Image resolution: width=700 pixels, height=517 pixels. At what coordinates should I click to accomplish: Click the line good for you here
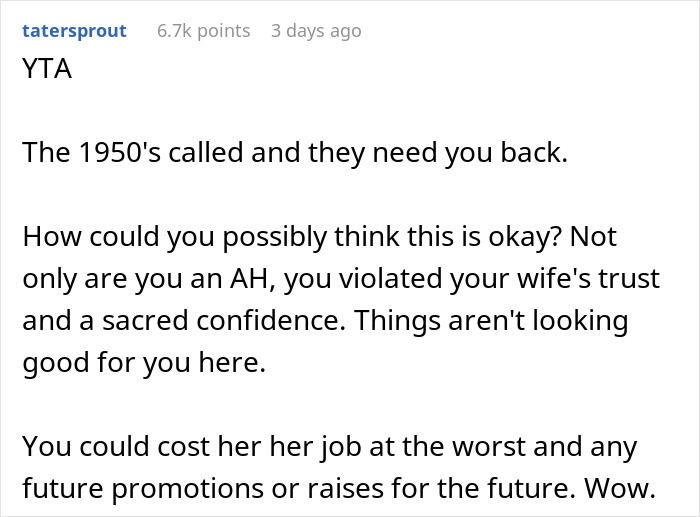pos(144,363)
